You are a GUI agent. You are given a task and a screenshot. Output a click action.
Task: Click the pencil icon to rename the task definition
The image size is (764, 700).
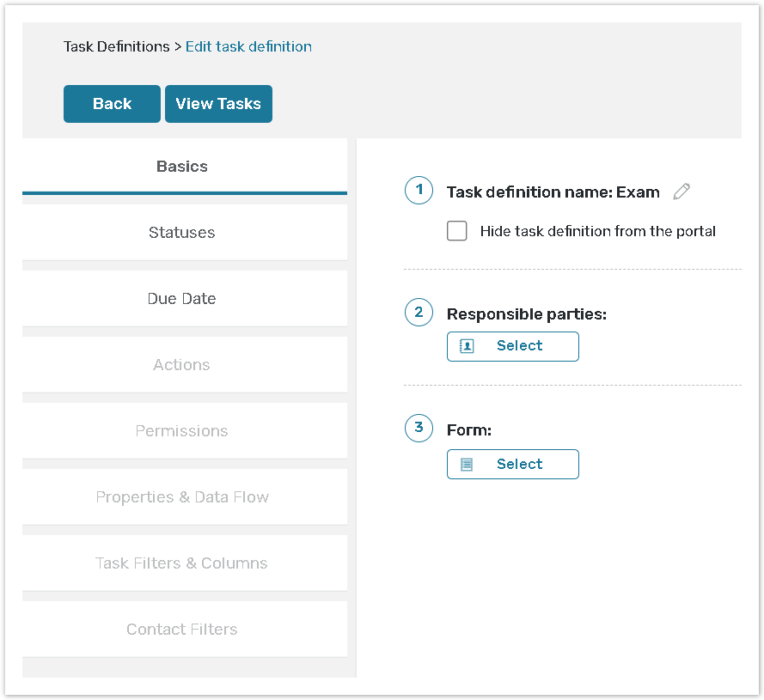click(x=681, y=191)
